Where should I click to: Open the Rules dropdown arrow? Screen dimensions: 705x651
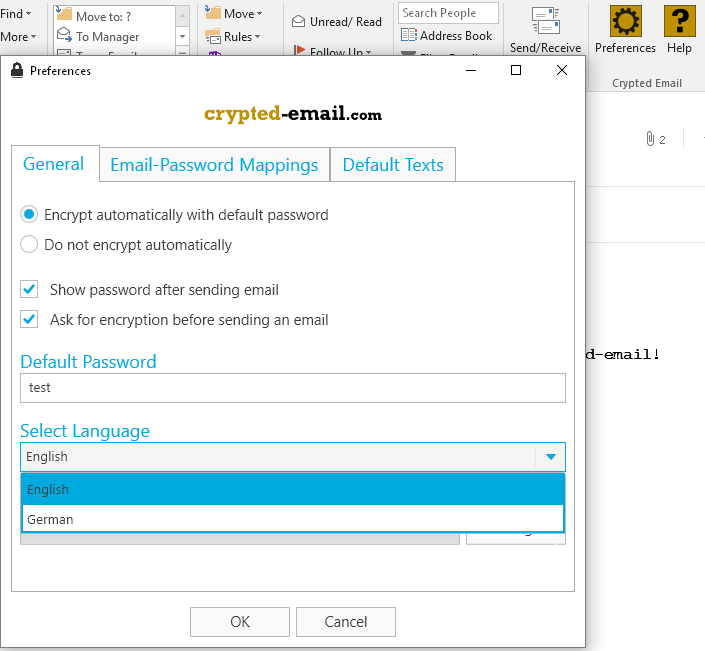tap(258, 37)
